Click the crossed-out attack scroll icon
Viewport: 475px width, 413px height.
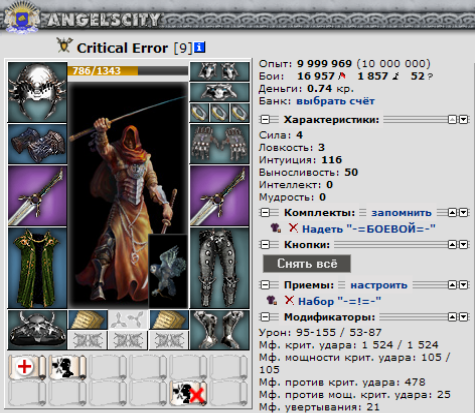(x=188, y=393)
